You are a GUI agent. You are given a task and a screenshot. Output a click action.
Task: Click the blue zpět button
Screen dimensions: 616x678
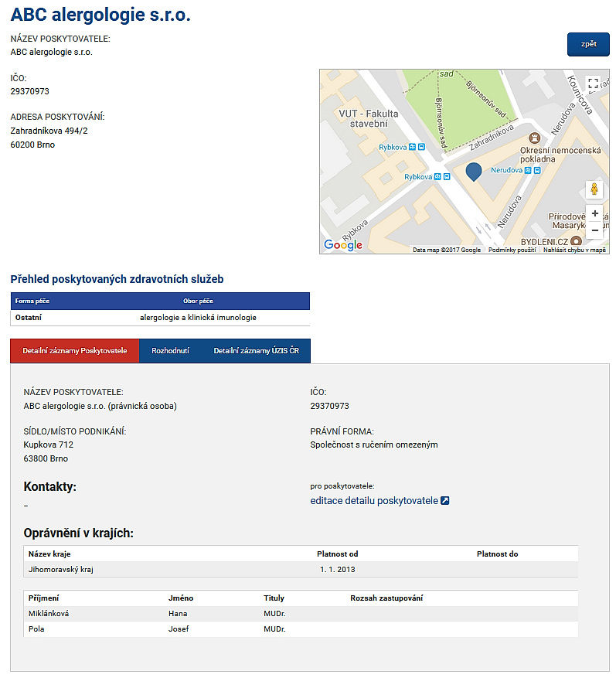588,44
